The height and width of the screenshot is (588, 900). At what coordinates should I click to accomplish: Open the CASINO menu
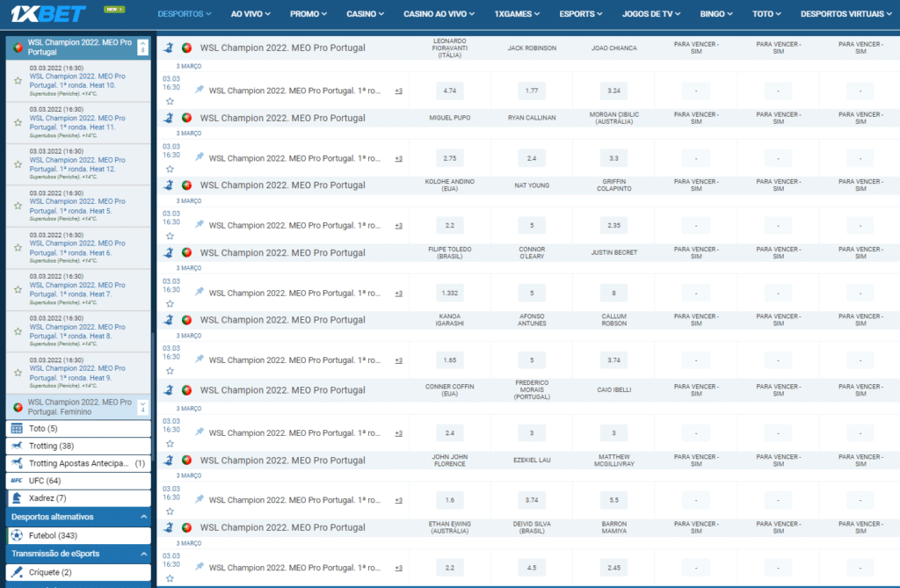[x=365, y=14]
